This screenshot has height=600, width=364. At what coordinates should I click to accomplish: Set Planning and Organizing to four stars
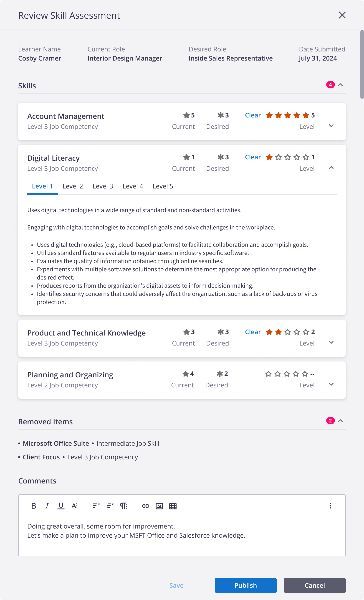click(x=296, y=374)
